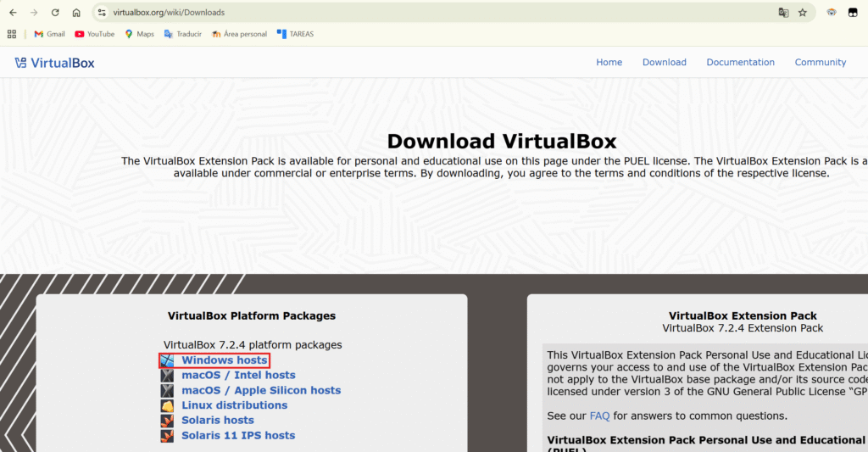
Task: Open the Download menu in site navigation
Action: 664,62
